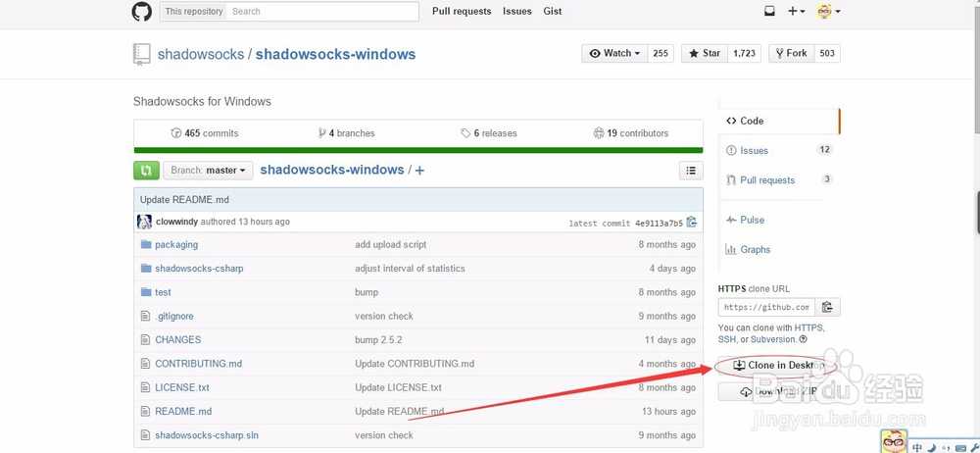Star the repository
This screenshot has height=453, width=980.
tap(705, 53)
